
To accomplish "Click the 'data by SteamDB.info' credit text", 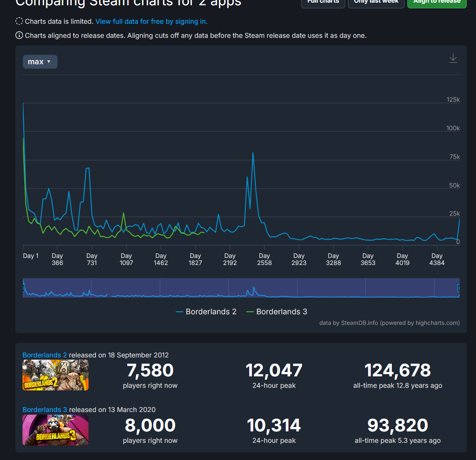I will click(x=390, y=323).
